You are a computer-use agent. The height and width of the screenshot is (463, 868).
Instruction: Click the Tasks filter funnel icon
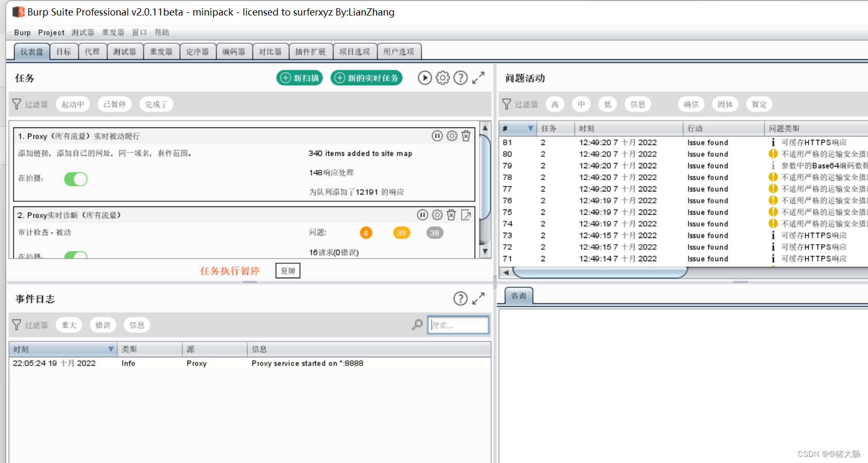17,104
